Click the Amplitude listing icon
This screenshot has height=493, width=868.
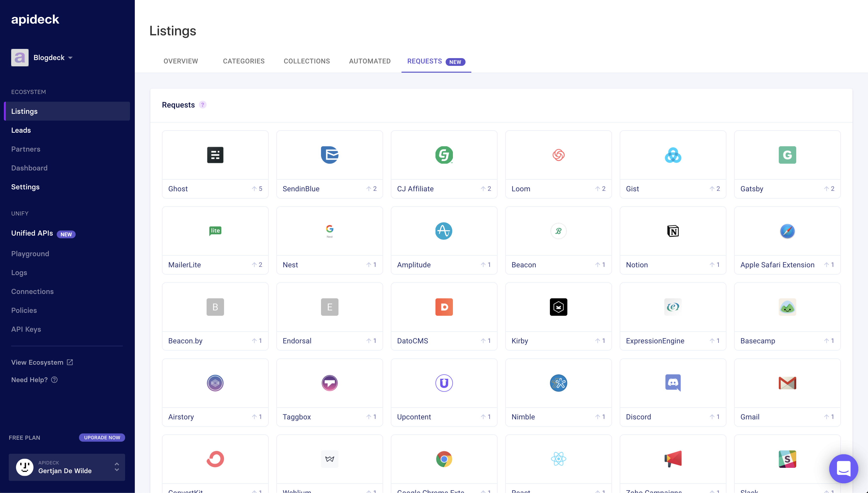[443, 231]
